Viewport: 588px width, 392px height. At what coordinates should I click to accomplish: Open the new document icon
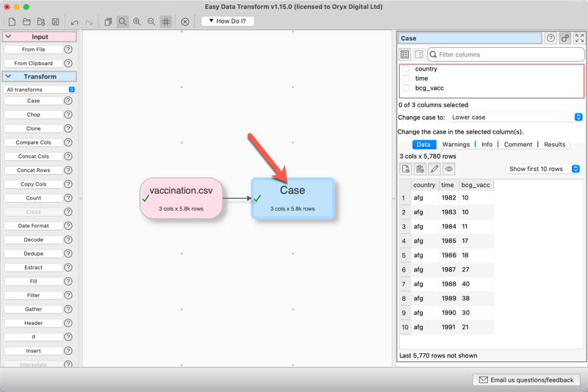[x=12, y=22]
